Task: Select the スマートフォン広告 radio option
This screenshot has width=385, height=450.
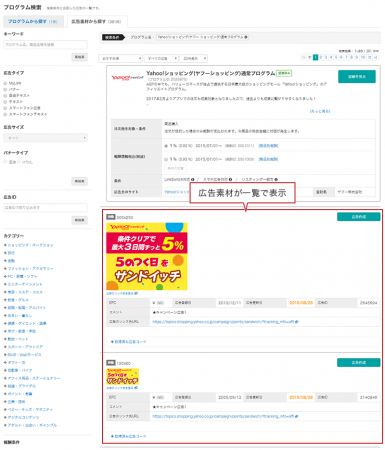Action: [x=5, y=108]
